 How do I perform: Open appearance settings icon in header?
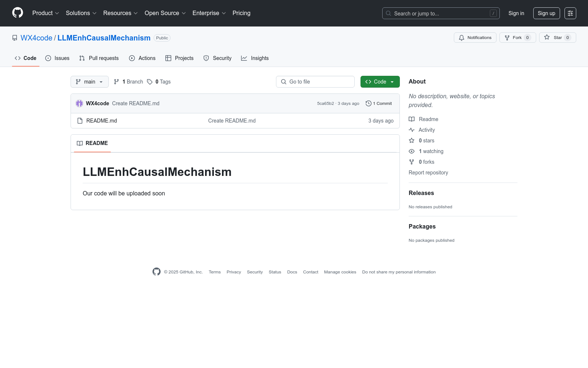(570, 13)
